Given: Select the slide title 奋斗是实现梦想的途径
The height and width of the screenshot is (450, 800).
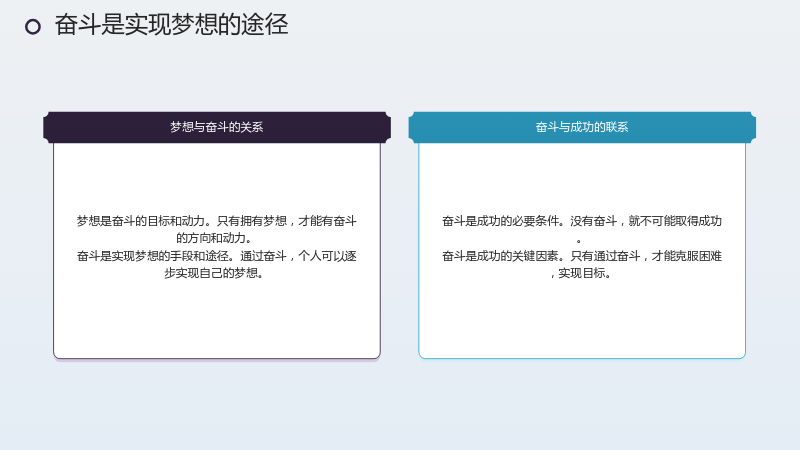Looking at the screenshot, I should (171, 25).
